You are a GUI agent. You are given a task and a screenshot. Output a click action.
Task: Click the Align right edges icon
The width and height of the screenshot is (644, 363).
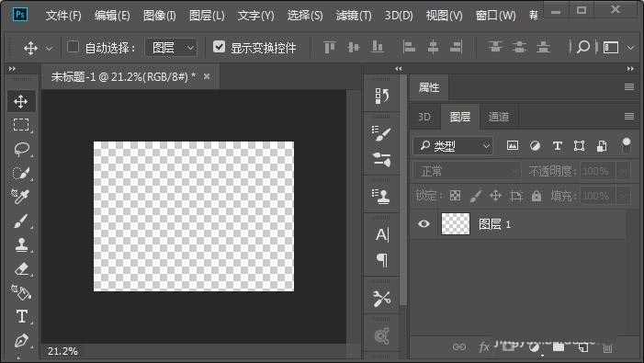(x=456, y=47)
